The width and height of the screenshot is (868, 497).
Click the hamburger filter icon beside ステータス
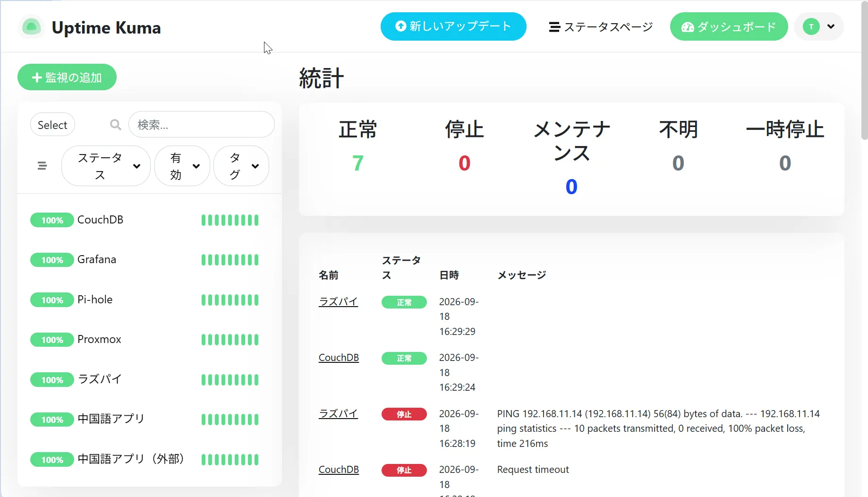coord(42,166)
